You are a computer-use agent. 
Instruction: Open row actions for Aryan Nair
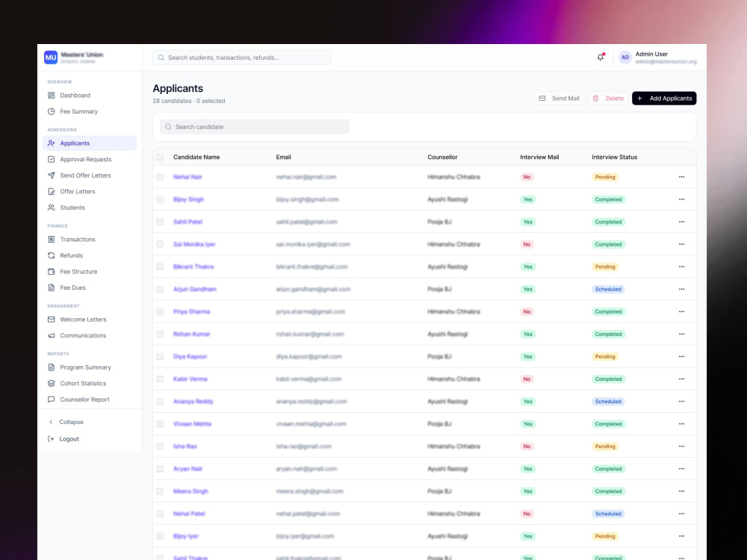[682, 469]
